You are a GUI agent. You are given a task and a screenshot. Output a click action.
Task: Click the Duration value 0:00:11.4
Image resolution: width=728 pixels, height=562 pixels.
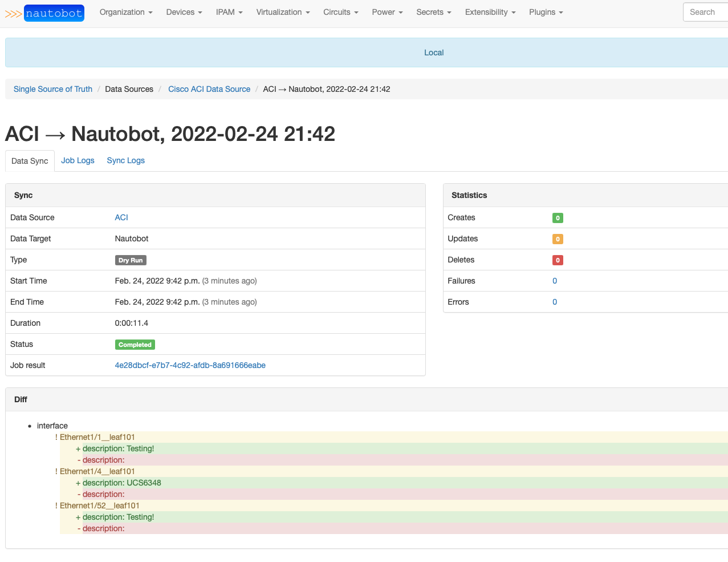coord(132,323)
